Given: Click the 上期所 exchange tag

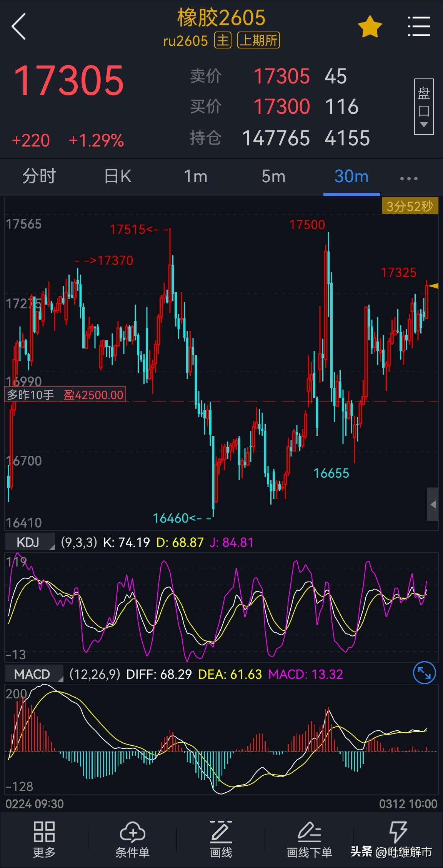Looking at the screenshot, I should (259, 40).
